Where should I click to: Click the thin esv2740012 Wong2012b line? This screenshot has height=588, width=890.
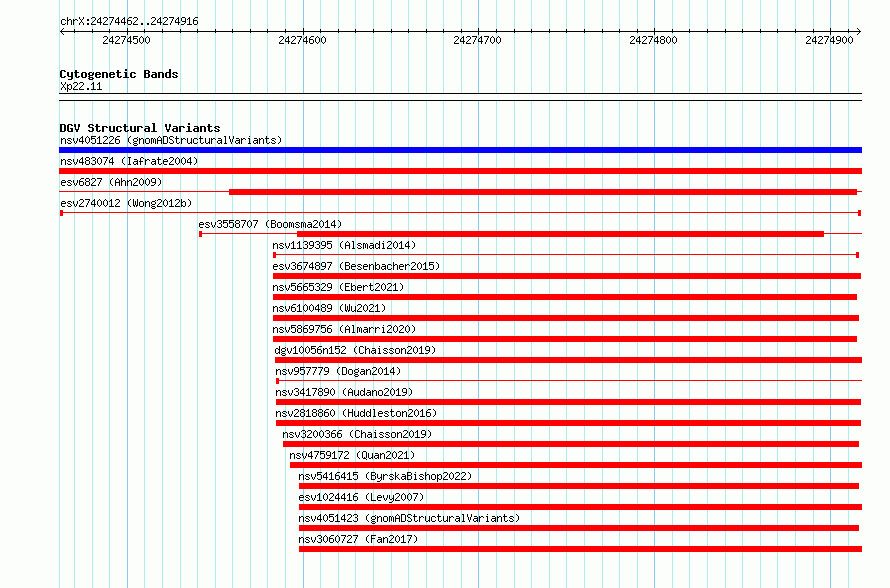(460, 213)
